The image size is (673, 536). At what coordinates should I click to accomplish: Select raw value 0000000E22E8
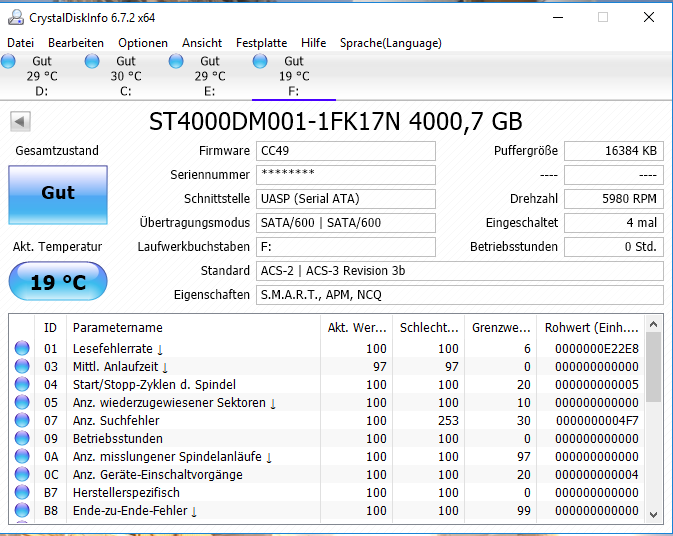pos(597,348)
